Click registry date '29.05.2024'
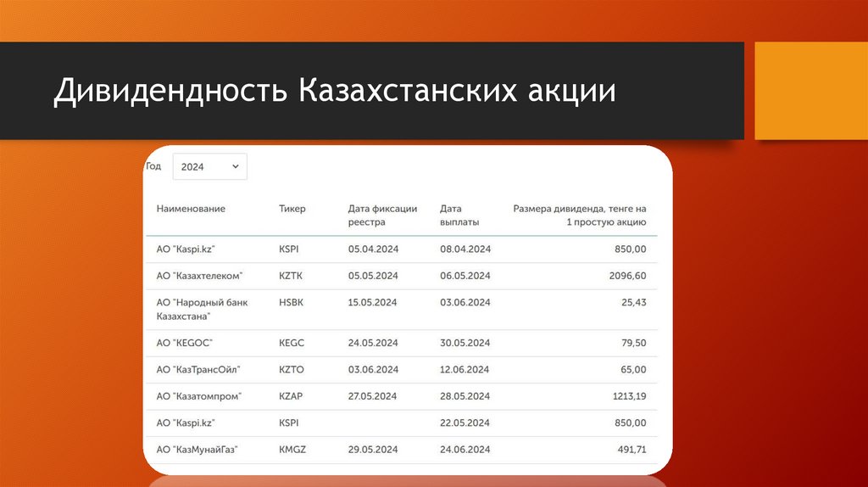 pos(373,450)
